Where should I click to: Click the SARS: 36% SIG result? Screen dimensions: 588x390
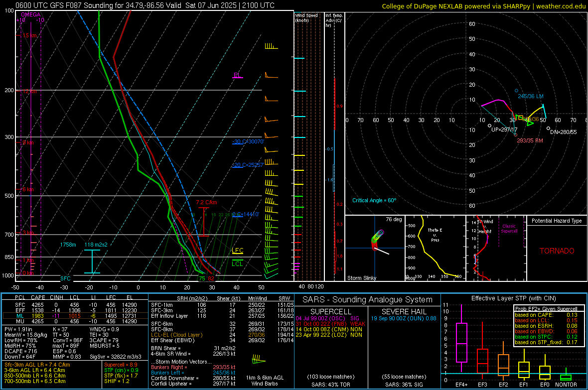coord(404,385)
